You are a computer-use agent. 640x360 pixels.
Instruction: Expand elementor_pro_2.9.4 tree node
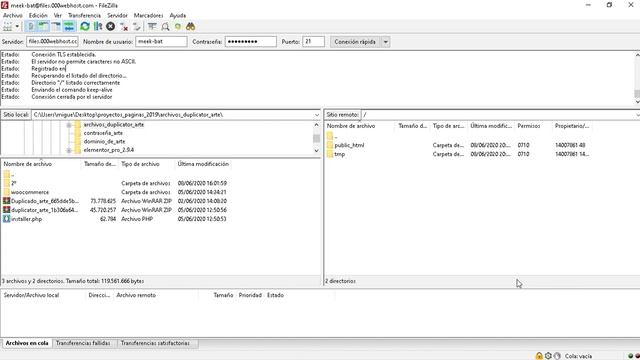point(69,150)
